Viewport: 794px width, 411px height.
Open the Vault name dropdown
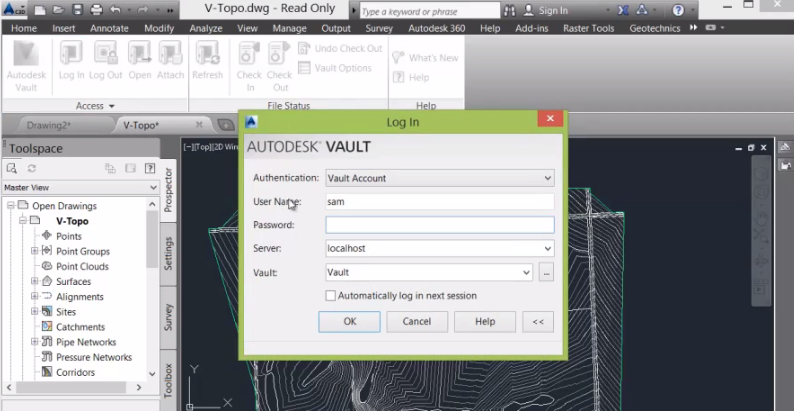(x=526, y=272)
